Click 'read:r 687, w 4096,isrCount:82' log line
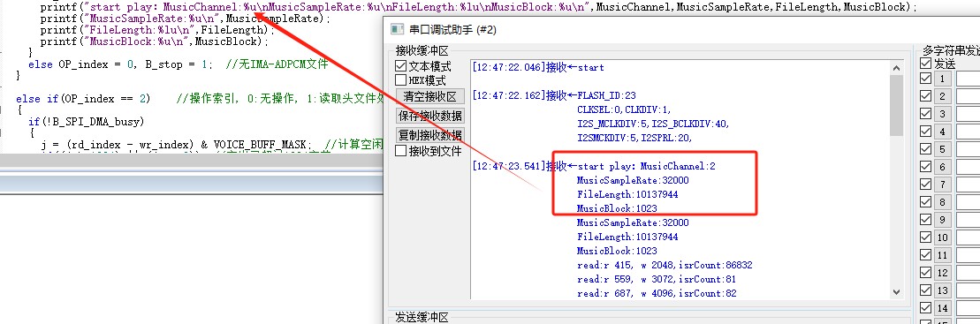 pos(657,293)
